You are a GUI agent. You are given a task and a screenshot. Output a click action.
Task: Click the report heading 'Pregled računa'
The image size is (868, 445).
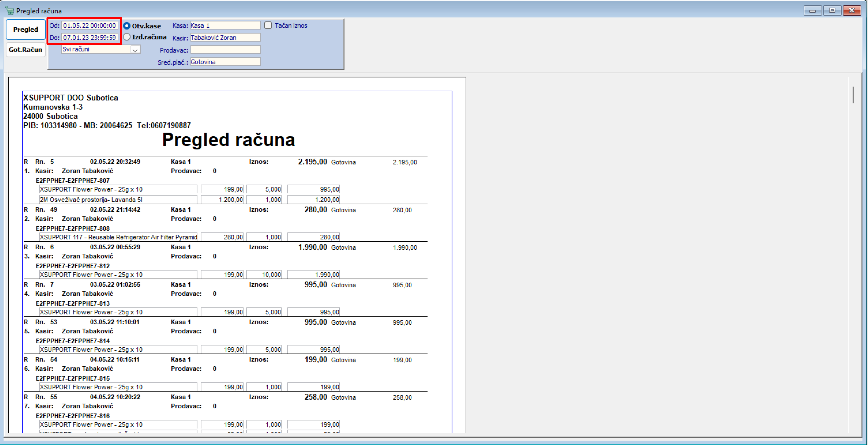[228, 140]
